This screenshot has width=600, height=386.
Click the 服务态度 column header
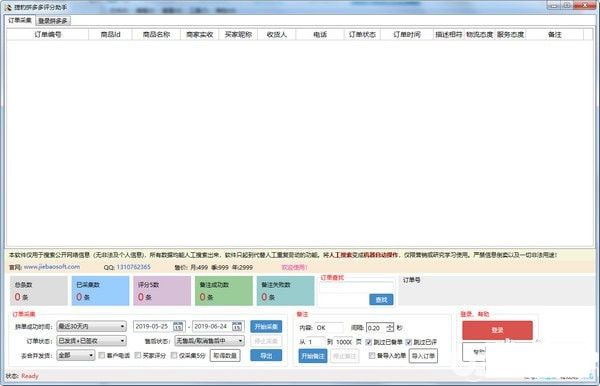point(510,34)
